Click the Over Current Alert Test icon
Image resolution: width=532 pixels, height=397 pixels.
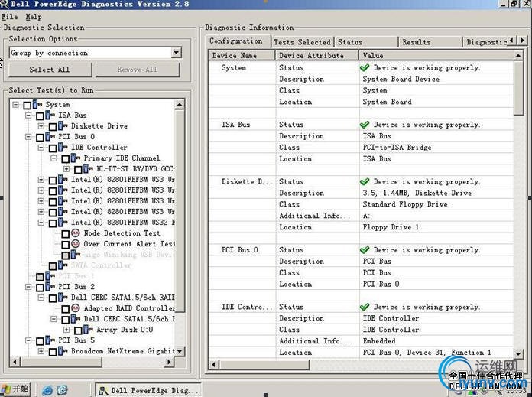(76, 244)
